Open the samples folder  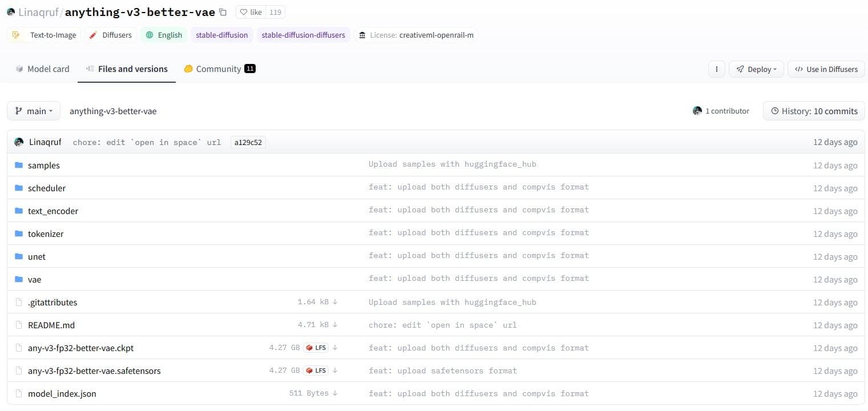click(43, 166)
